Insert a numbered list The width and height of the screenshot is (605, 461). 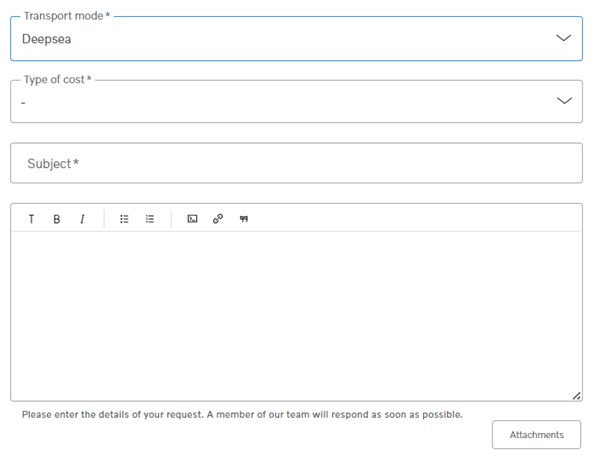coord(150,219)
